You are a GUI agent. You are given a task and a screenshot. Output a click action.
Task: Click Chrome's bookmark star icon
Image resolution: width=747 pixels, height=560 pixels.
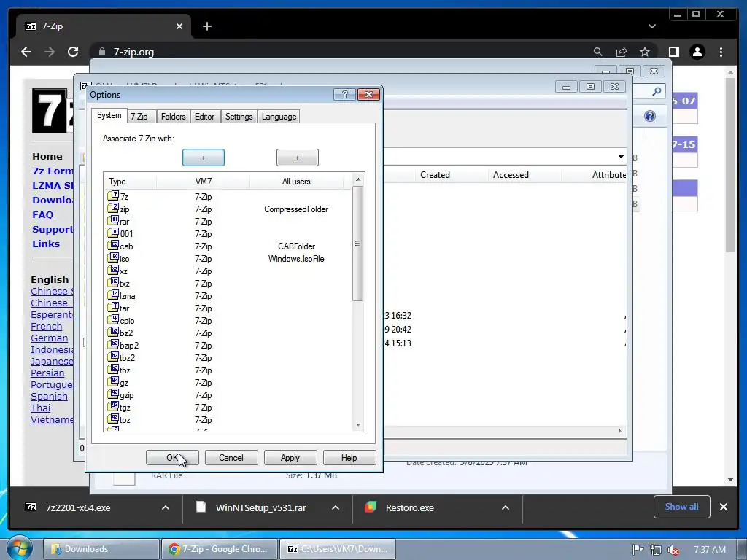[645, 52]
